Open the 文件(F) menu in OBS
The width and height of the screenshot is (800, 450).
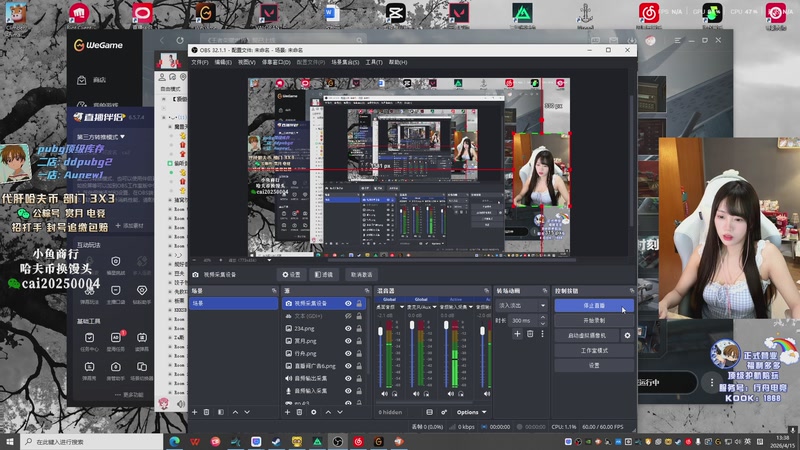199,62
